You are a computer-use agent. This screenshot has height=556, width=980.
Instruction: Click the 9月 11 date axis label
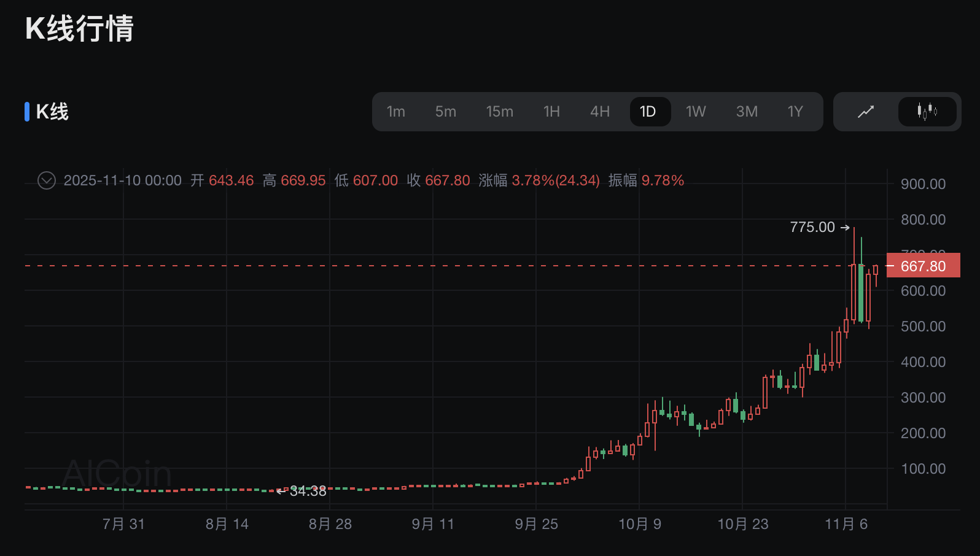point(433,524)
